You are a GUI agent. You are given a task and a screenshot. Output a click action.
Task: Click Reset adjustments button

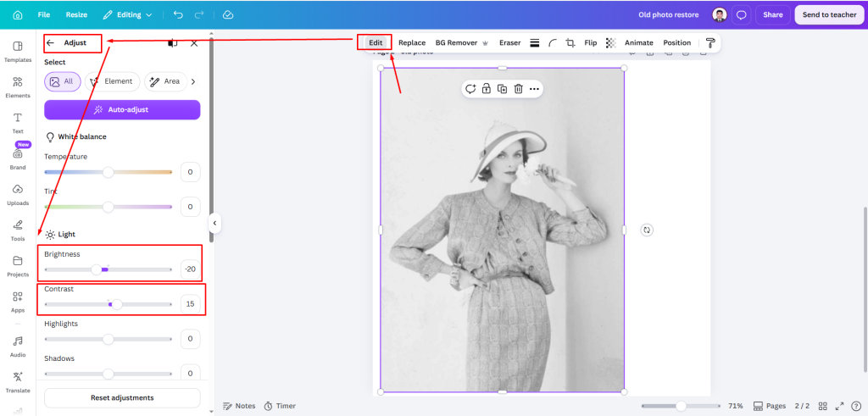point(122,397)
